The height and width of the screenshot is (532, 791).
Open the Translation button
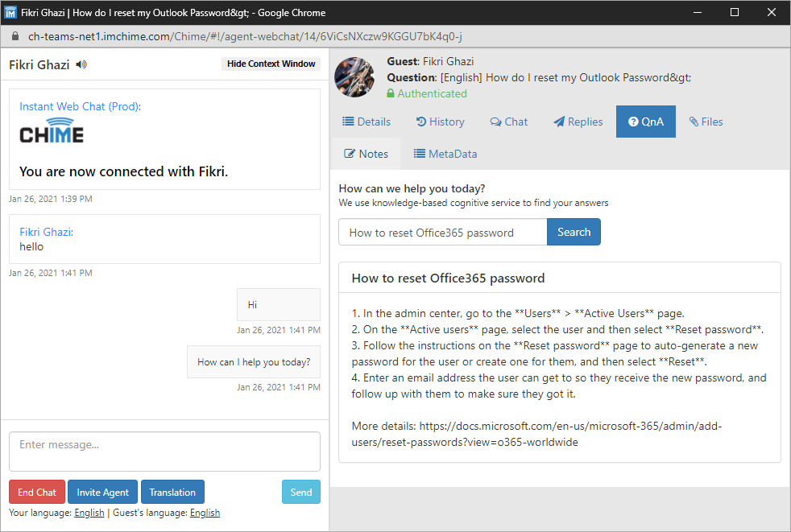pyautogui.click(x=172, y=493)
